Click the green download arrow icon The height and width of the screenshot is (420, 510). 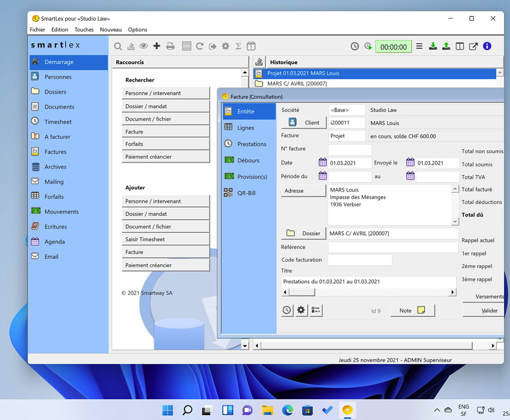(433, 46)
